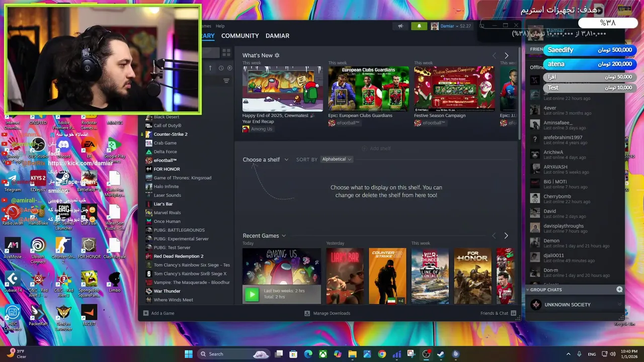Switch library to grid view icon
This screenshot has width=644, height=362.
pyautogui.click(x=226, y=52)
